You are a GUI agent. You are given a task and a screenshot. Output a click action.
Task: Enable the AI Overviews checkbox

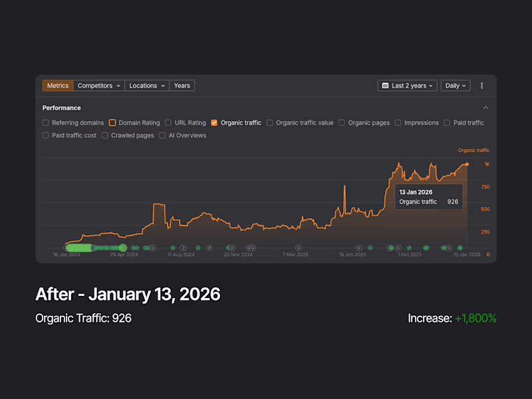[162, 135]
